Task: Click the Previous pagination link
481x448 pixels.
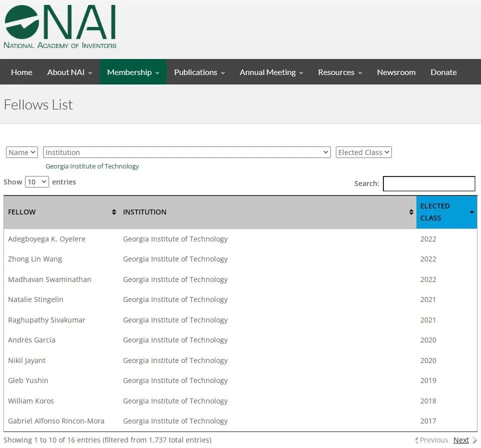Action: 433,440
